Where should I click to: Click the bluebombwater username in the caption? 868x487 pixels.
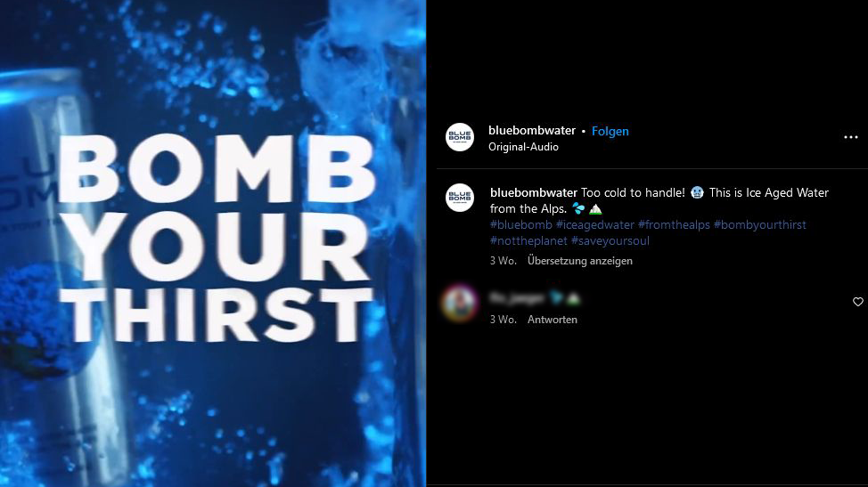[533, 192]
